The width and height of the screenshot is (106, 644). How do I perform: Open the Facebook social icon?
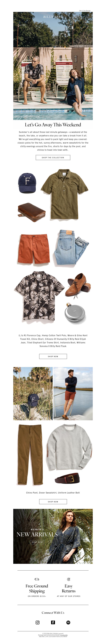click(x=53, y=622)
